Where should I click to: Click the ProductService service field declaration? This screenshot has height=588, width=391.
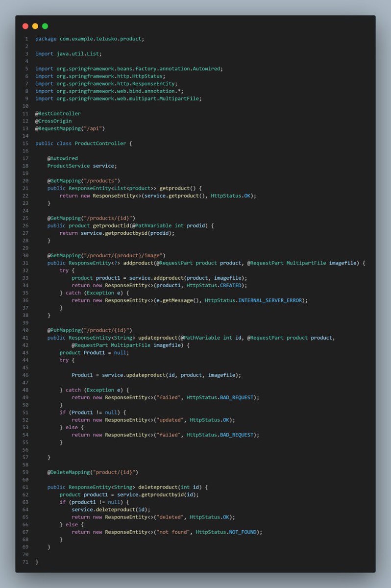[x=82, y=166]
